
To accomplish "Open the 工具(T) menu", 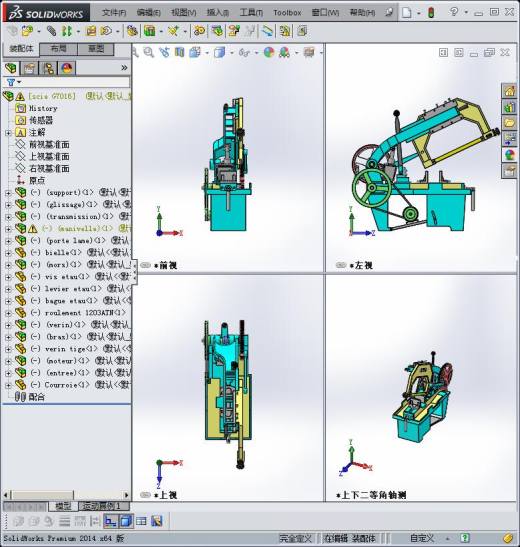I will [251, 13].
